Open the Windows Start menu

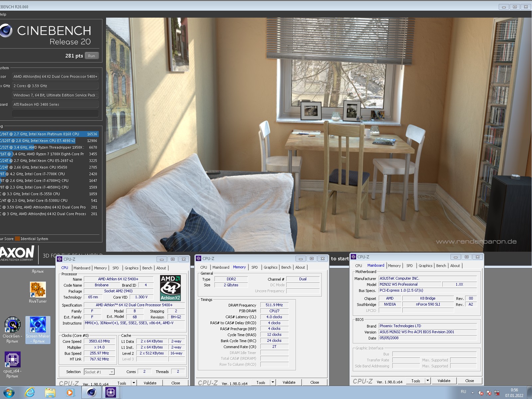[9, 393]
